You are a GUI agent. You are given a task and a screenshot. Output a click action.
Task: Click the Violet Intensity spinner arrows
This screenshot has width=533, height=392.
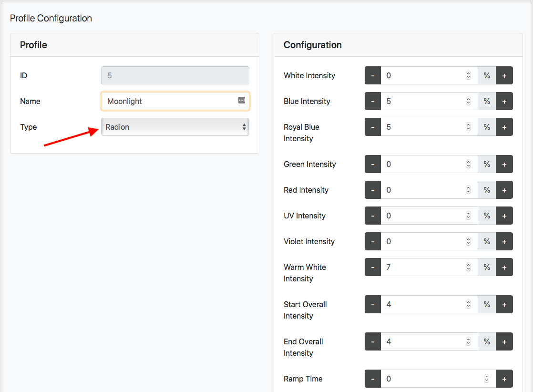coord(469,242)
